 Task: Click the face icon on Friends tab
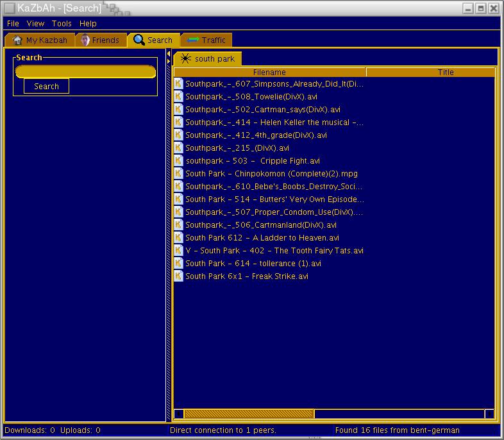tap(85, 40)
